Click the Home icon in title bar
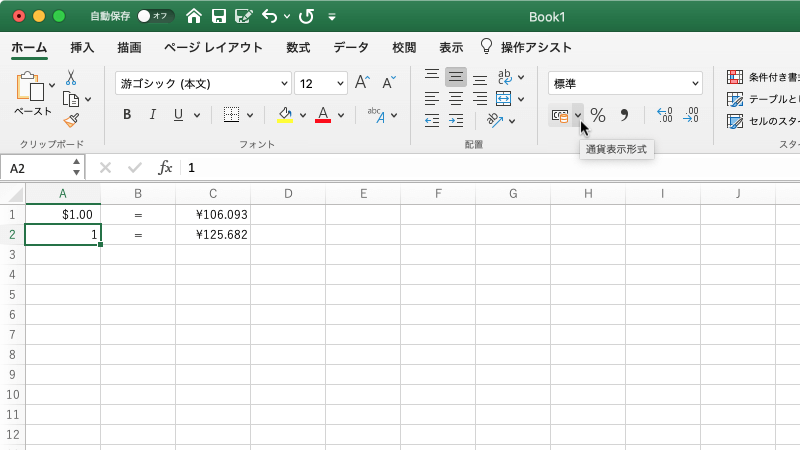 click(x=194, y=16)
